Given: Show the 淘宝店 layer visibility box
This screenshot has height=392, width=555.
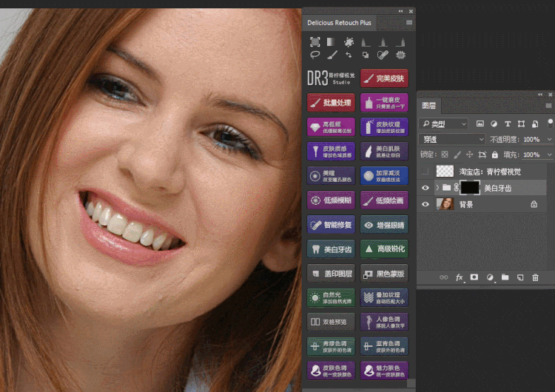Looking at the screenshot, I should point(425,172).
